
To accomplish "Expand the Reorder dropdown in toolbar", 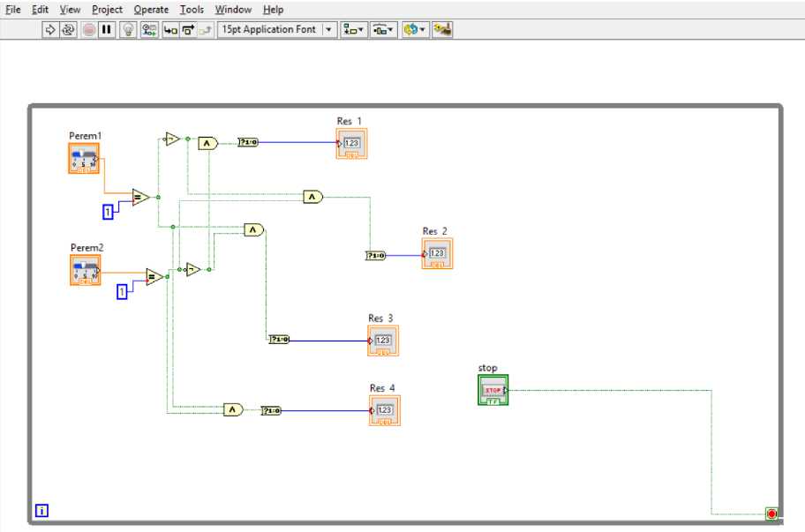I will pos(414,29).
